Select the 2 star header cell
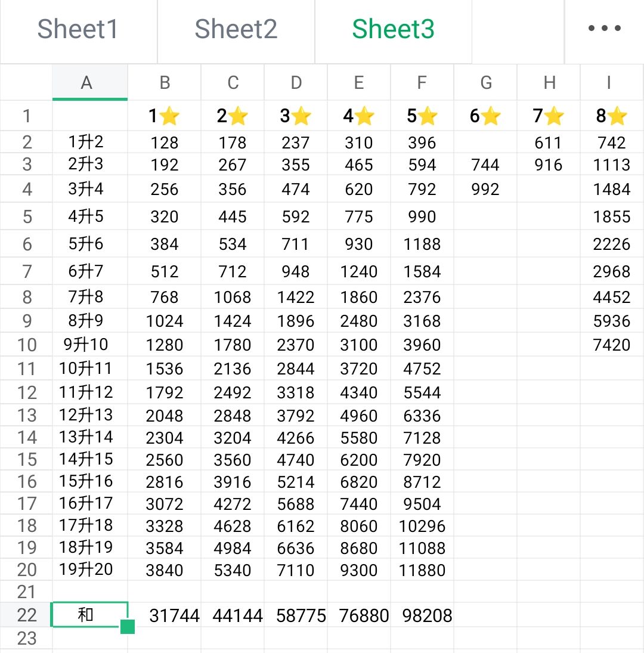This screenshot has height=653, width=644. [233, 116]
